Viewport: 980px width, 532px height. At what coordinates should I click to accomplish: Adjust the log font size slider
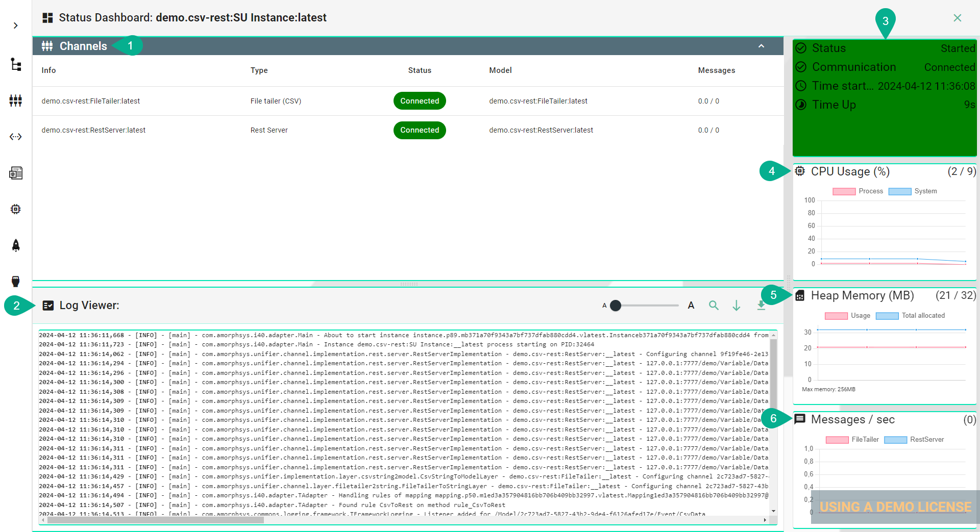tap(616, 306)
